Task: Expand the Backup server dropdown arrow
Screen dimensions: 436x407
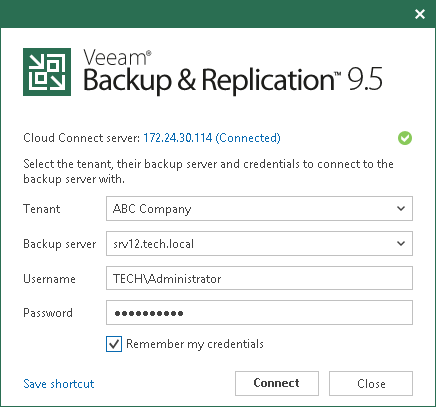Action: tap(401, 244)
